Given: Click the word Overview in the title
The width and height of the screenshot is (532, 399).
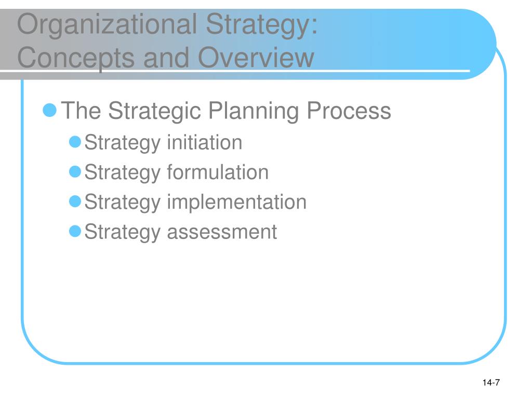Looking at the screenshot, I should click(256, 57).
